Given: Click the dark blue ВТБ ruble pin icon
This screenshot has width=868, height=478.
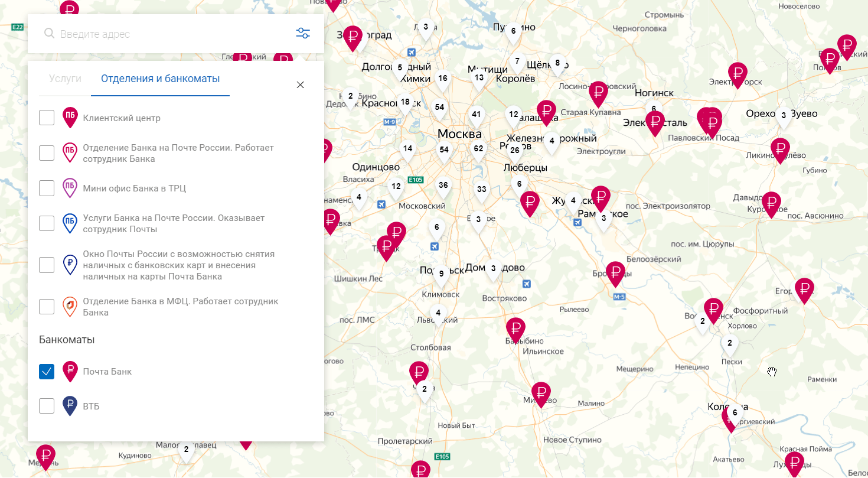Looking at the screenshot, I should (70, 405).
